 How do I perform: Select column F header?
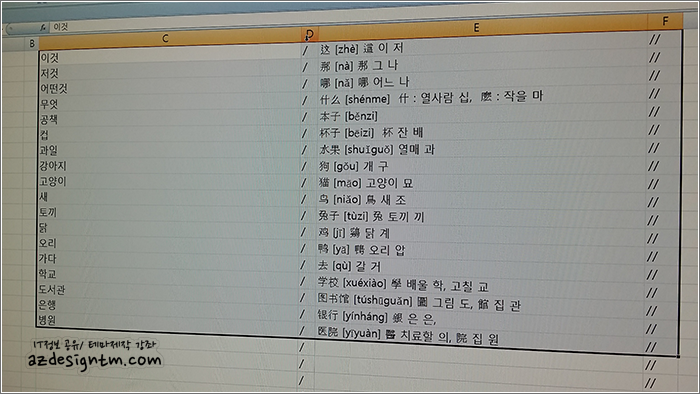(x=665, y=21)
